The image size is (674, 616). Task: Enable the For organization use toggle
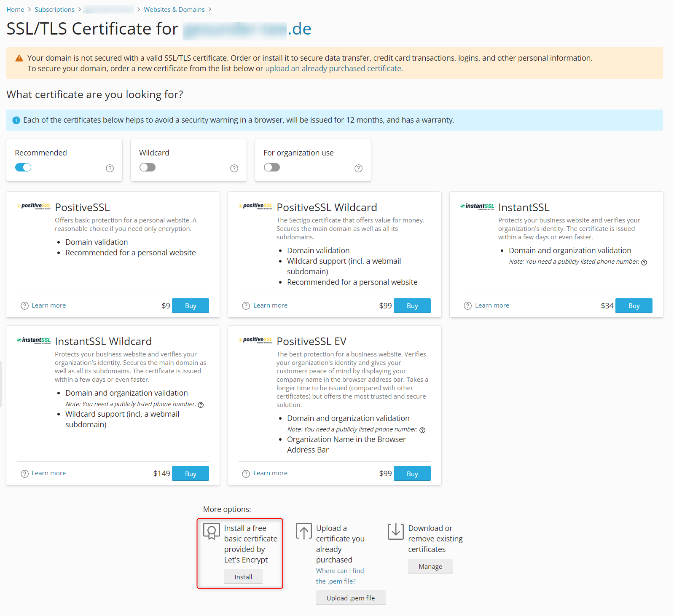272,167
